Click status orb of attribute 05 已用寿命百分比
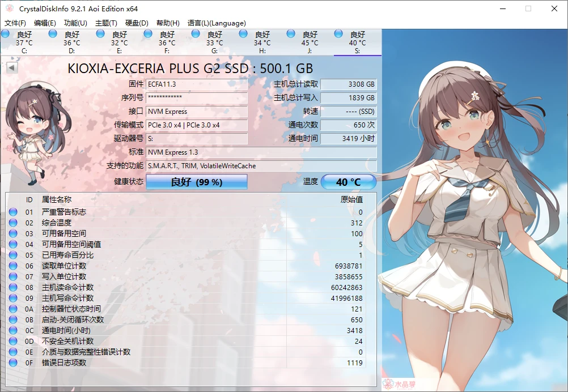 (x=13, y=255)
